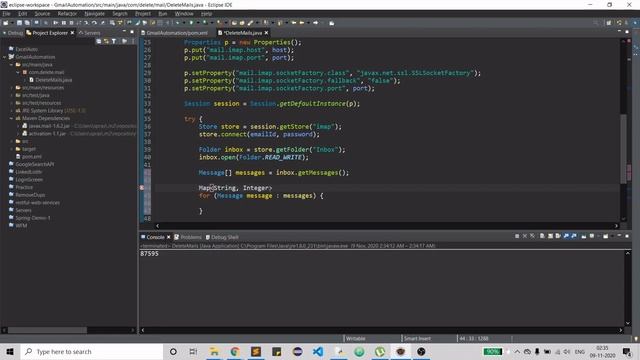Open the Run launch dropdown arrow
The height and width of the screenshot is (360, 640).
coord(198,23)
